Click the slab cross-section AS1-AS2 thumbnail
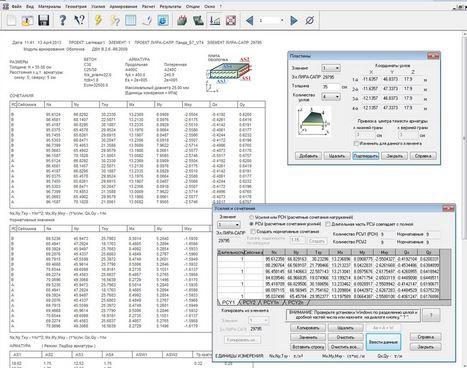This screenshot has height=368, width=467. [x=230, y=73]
